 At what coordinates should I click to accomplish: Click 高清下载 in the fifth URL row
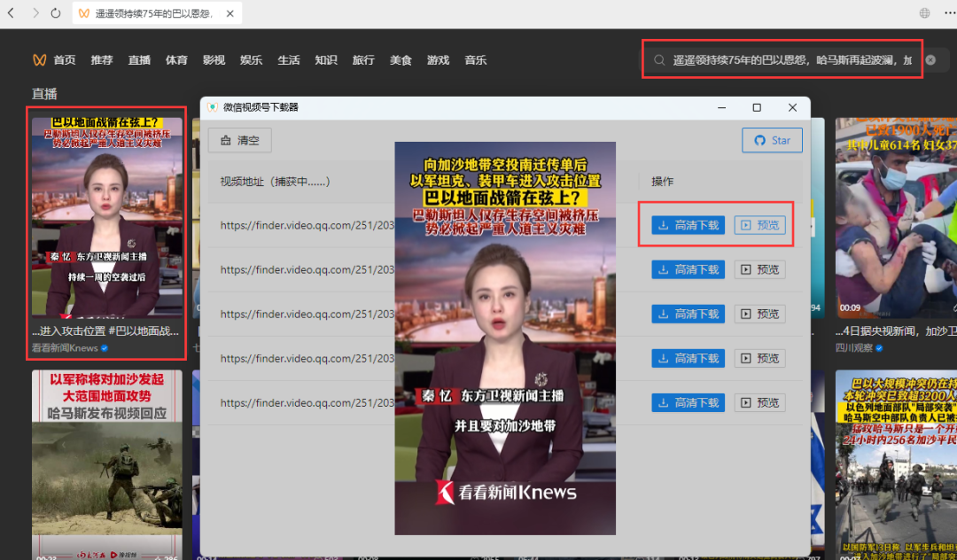click(688, 402)
